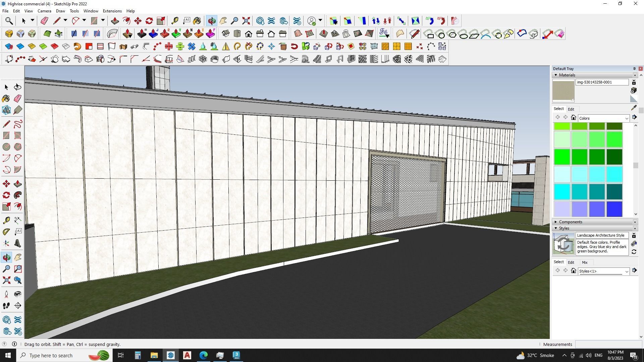
Task: Open the Colors library dropdown
Action: coord(626,118)
